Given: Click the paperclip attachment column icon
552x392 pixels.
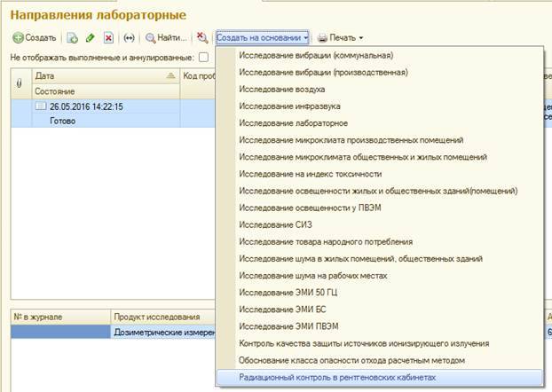Looking at the screenshot, I should (20, 83).
